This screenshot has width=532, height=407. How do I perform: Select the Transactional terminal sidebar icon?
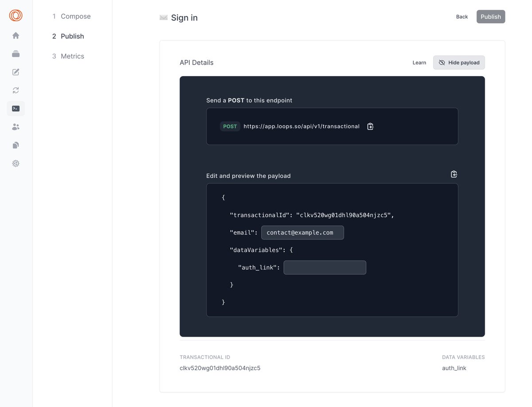[x=16, y=109]
